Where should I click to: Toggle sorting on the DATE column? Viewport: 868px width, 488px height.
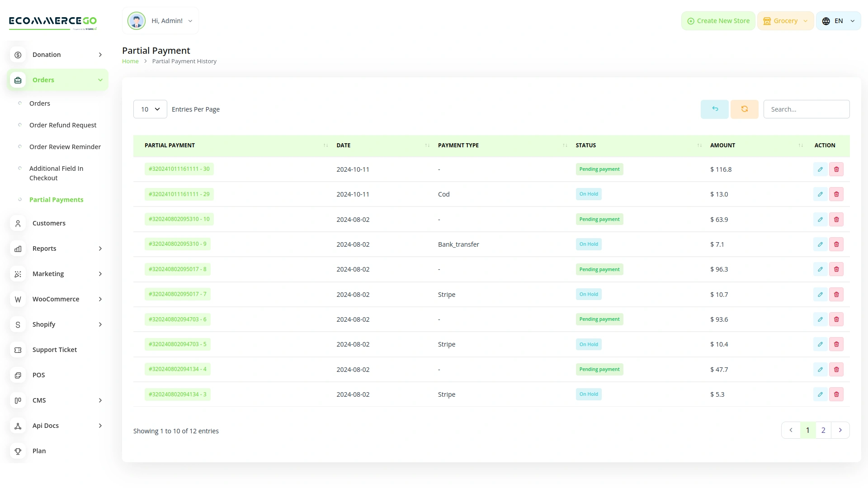(x=427, y=145)
